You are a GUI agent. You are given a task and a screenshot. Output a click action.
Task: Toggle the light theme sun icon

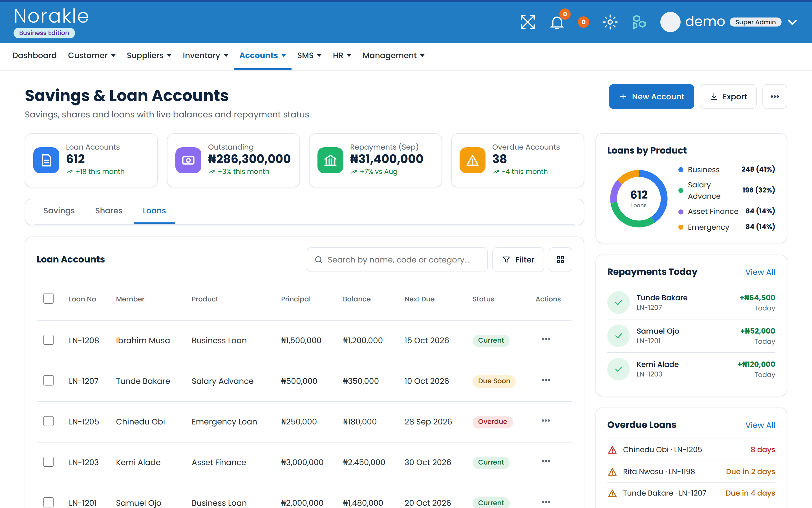click(610, 22)
